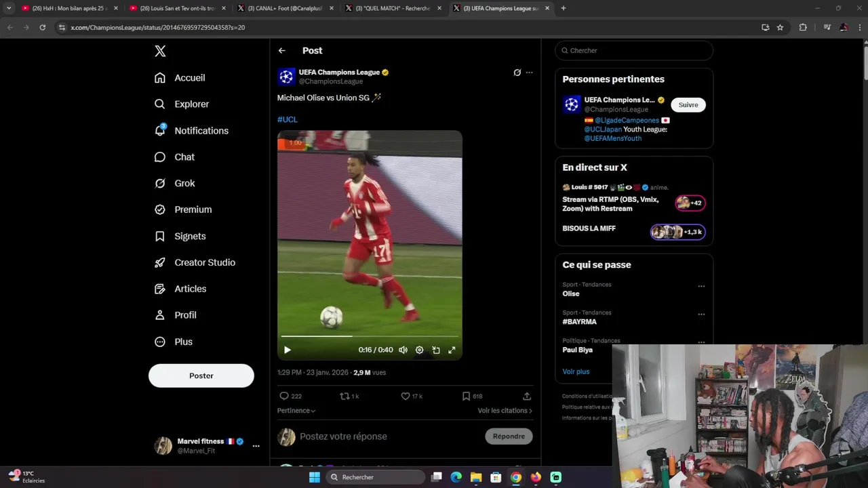Open the Explorer search page
Image resolution: width=868 pixels, height=488 pixels.
pyautogui.click(x=182, y=104)
